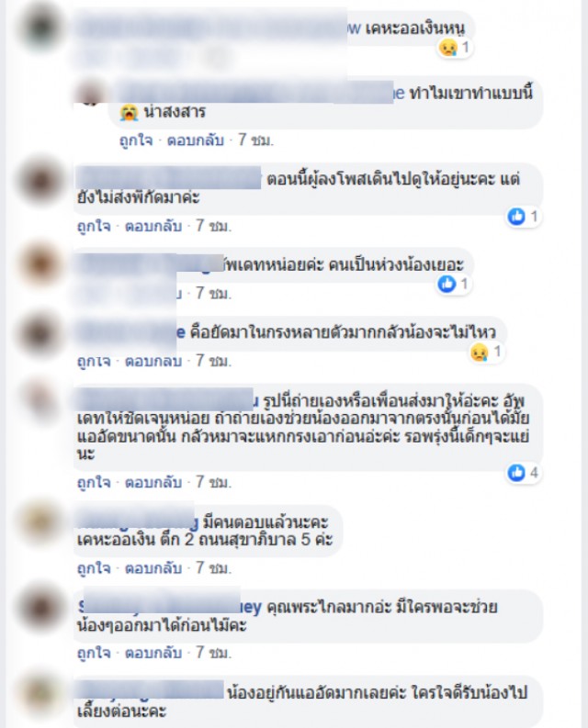588x728 pixels.
Task: Click ตอบกลับ under 'คือยัดมาในกรง' comment
Action: click(x=153, y=361)
